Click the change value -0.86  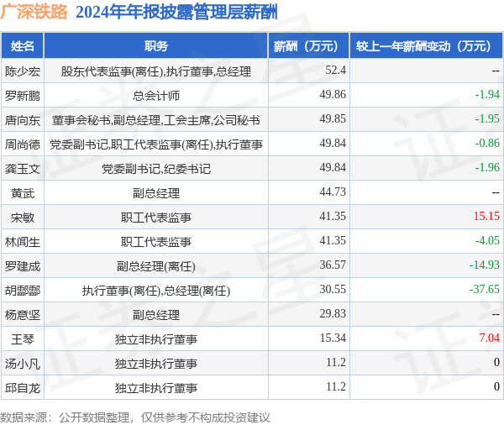point(487,144)
